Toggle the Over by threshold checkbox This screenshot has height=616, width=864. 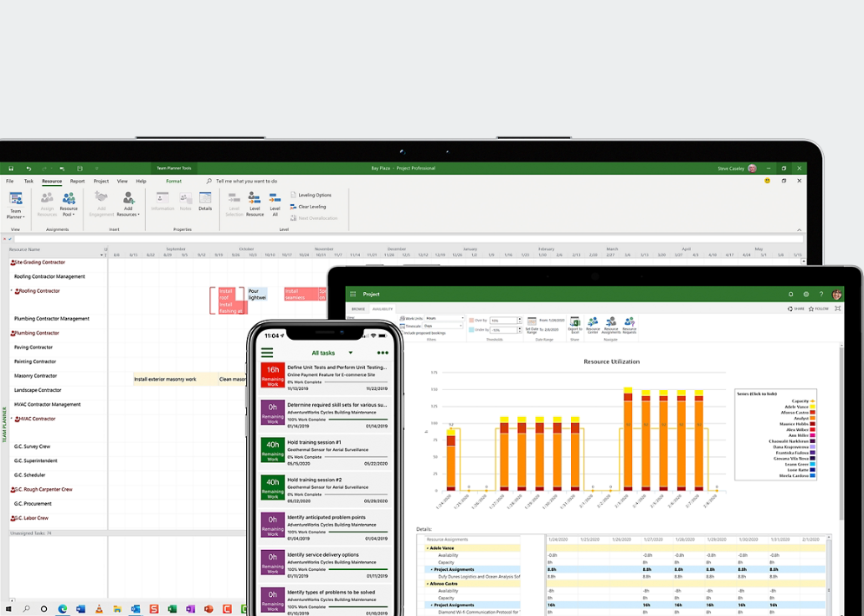[472, 321]
